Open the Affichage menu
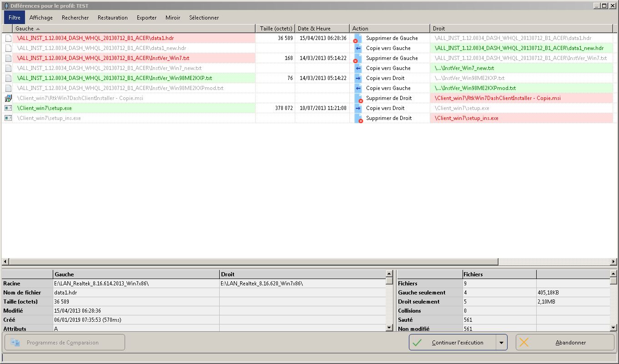 41,18
